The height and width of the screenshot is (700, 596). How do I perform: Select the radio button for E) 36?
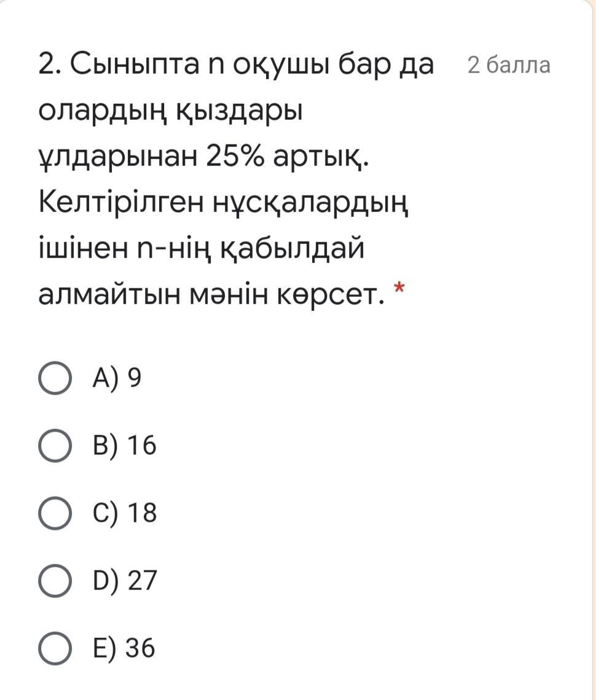click(x=54, y=649)
